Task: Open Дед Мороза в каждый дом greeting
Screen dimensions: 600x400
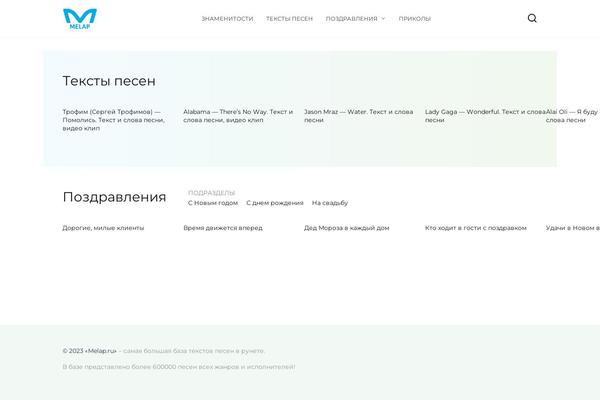Action: click(x=346, y=228)
